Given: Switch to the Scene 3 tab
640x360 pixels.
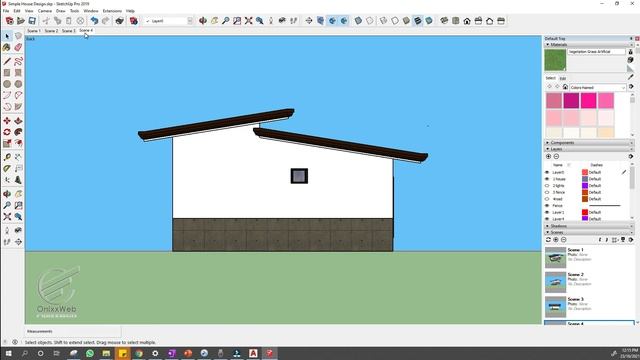Looking at the screenshot, I should point(68,31).
